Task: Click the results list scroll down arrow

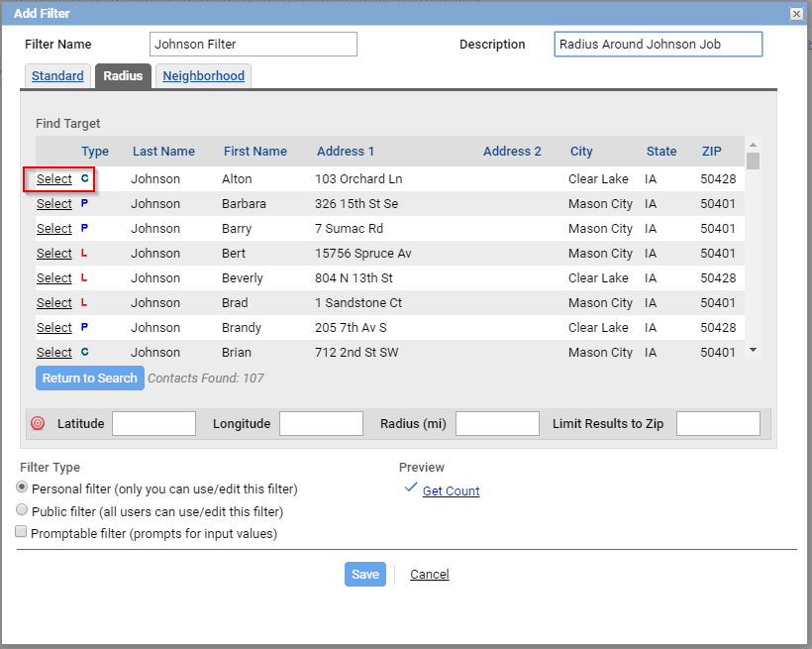Action: pos(753,351)
